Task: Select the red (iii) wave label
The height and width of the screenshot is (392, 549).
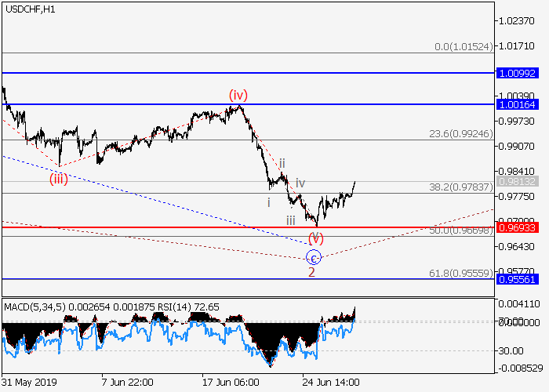Action: [60, 178]
